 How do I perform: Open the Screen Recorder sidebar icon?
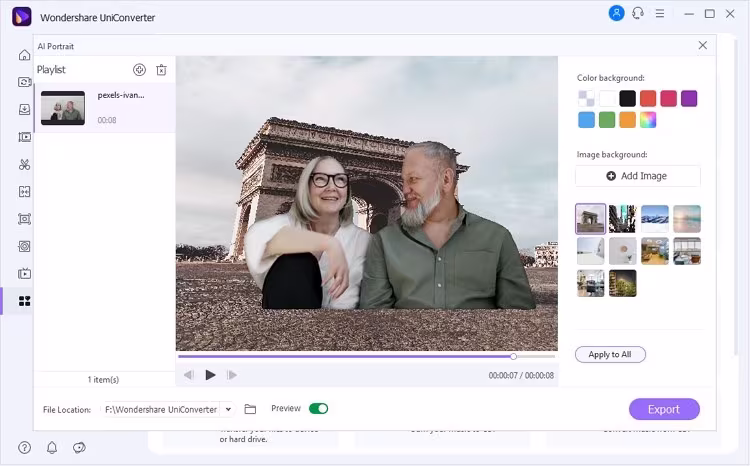coord(24,219)
